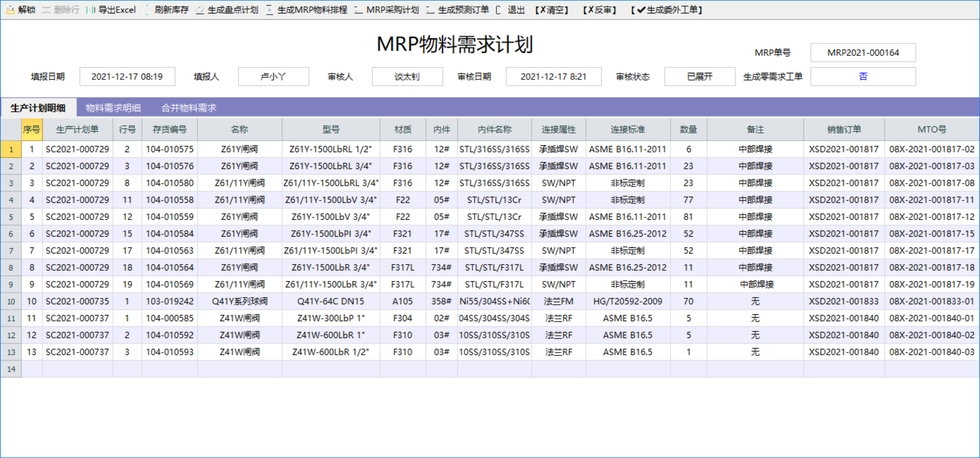Click the 备注 column header

coord(756,130)
